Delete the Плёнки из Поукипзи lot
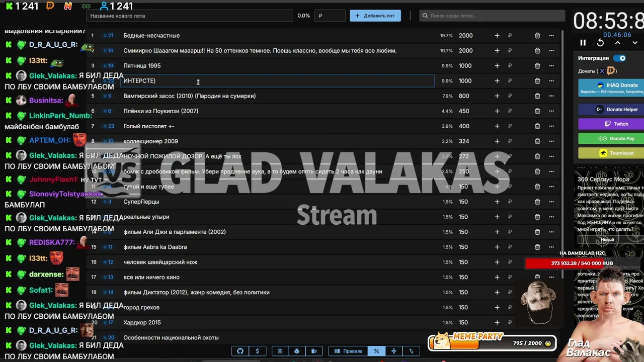The image size is (644, 362). click(537, 111)
